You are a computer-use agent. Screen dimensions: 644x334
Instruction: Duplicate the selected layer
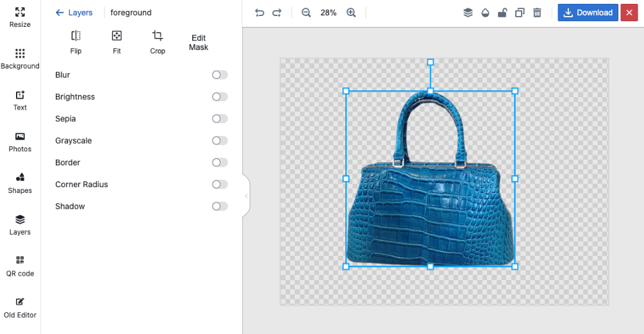click(520, 13)
